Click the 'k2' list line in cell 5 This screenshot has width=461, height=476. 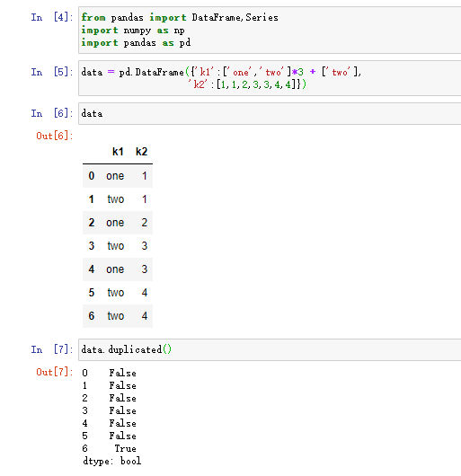tap(247, 84)
